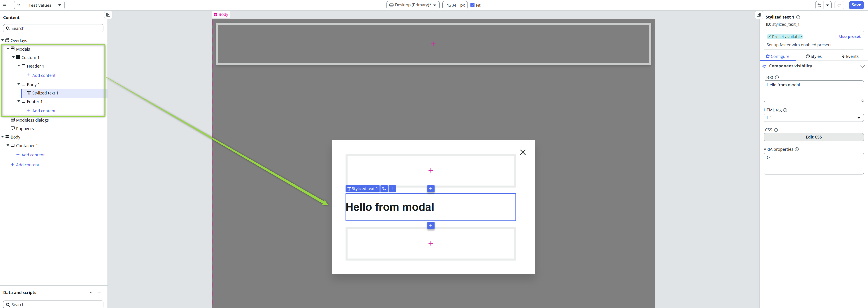Add a new item in Data and scripts
868x308 pixels.
[99, 292]
